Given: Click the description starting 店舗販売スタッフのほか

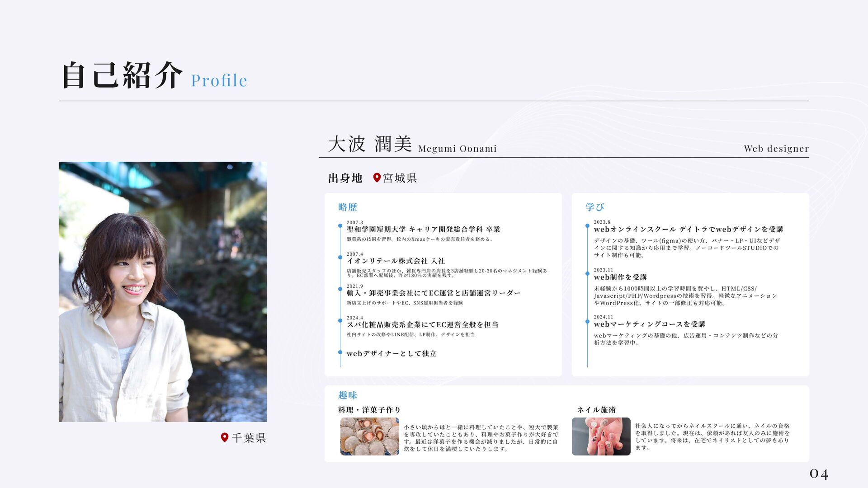Looking at the screenshot, I should [x=447, y=273].
